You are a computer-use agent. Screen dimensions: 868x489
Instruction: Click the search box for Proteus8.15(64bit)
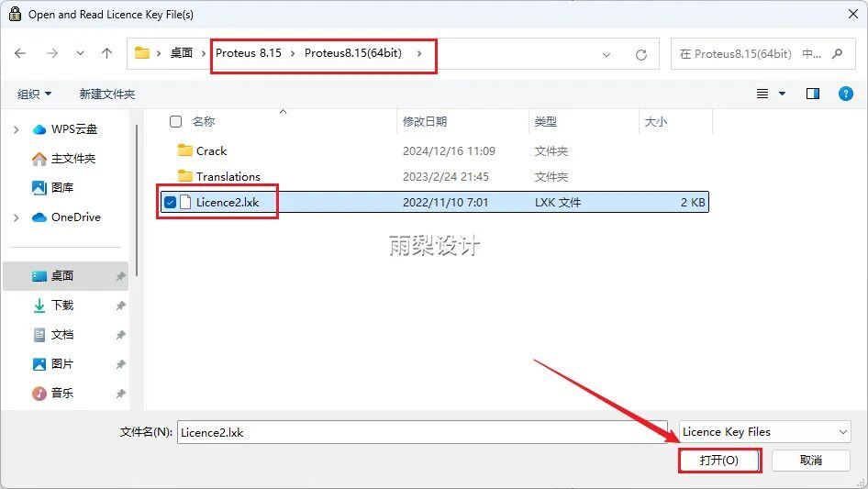click(x=762, y=54)
